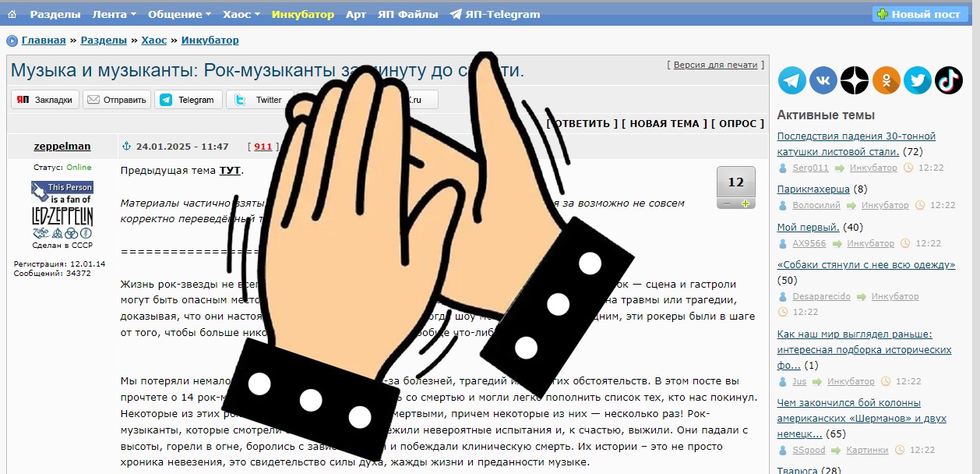Share post via Twitter button
The width and height of the screenshot is (980, 474).
tap(259, 100)
